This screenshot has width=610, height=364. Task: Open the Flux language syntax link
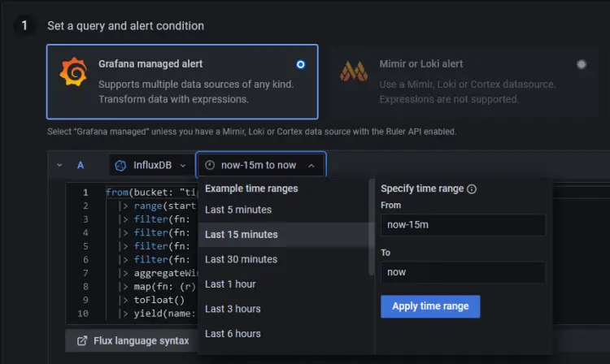tap(142, 340)
